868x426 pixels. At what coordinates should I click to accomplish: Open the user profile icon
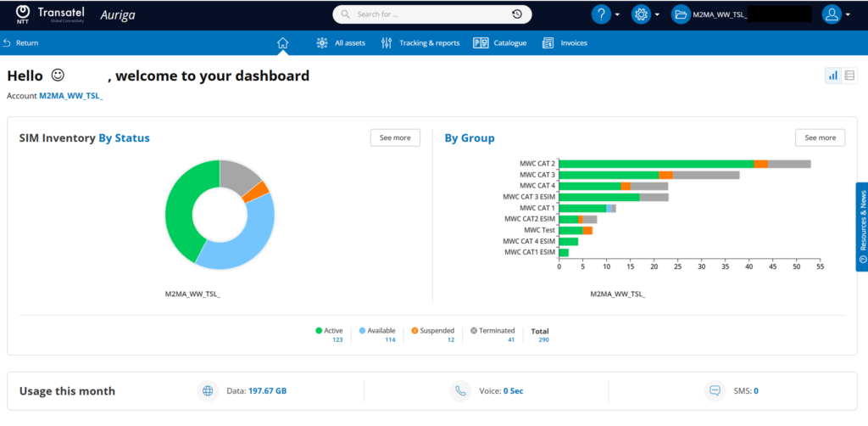pos(832,14)
